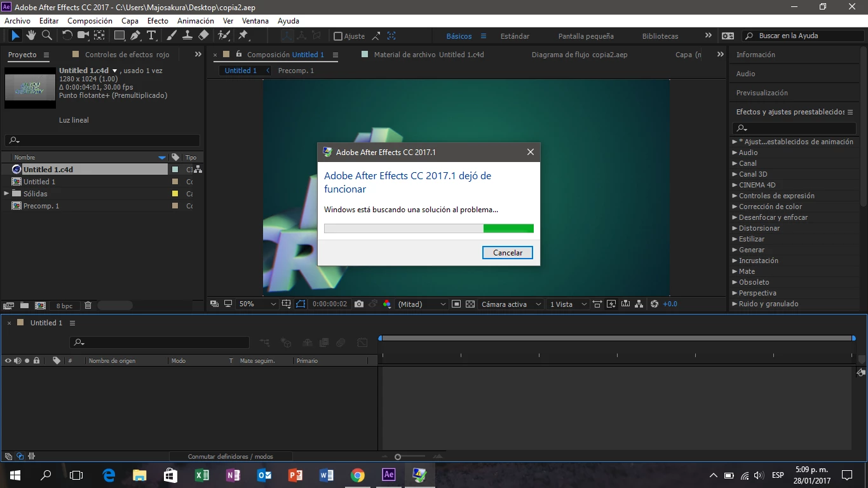Switch to the Estándar workspace
868x488 pixels.
(x=515, y=36)
